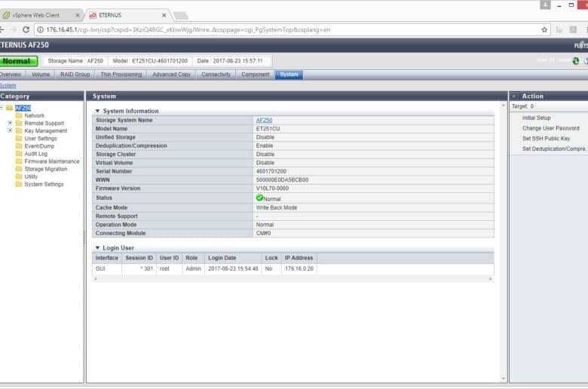588x389 pixels.
Task: Click the IP Address column header
Action: (x=299, y=258)
